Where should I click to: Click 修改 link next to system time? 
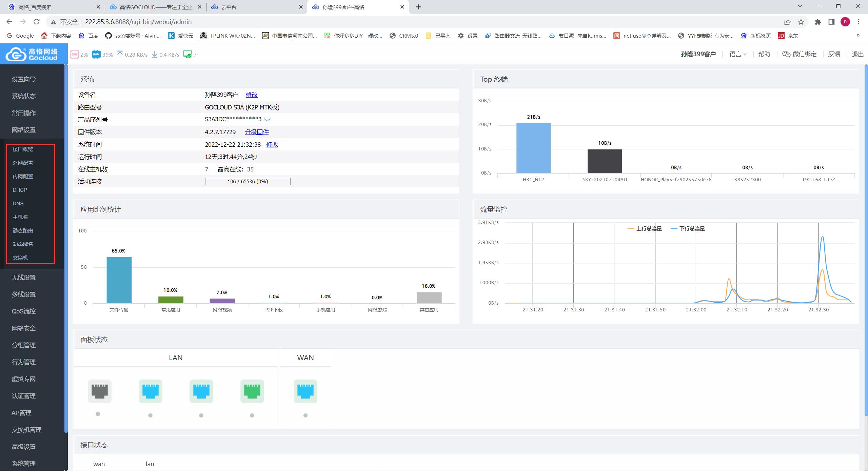point(272,144)
